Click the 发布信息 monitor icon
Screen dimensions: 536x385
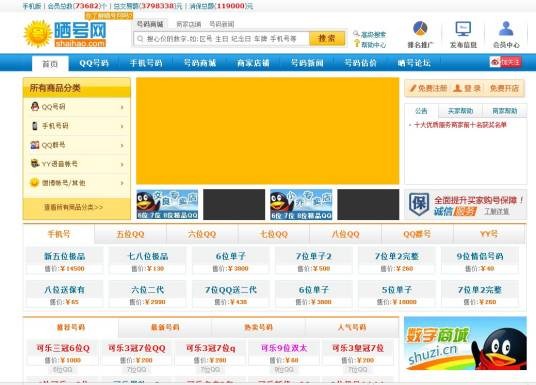463,29
